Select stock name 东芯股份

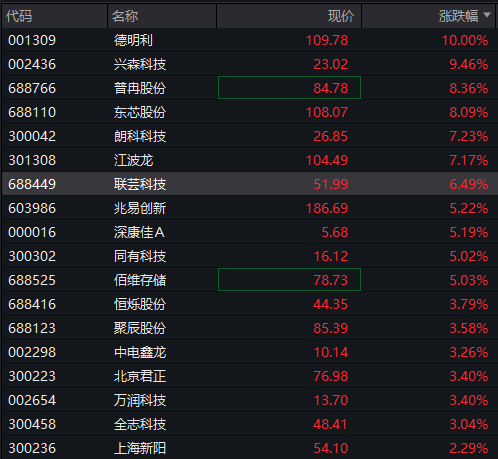(140, 112)
